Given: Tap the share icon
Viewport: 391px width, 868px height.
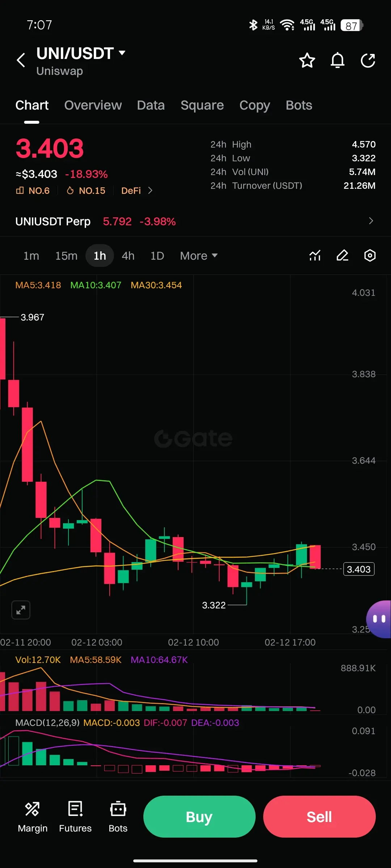Looking at the screenshot, I should click(x=368, y=60).
